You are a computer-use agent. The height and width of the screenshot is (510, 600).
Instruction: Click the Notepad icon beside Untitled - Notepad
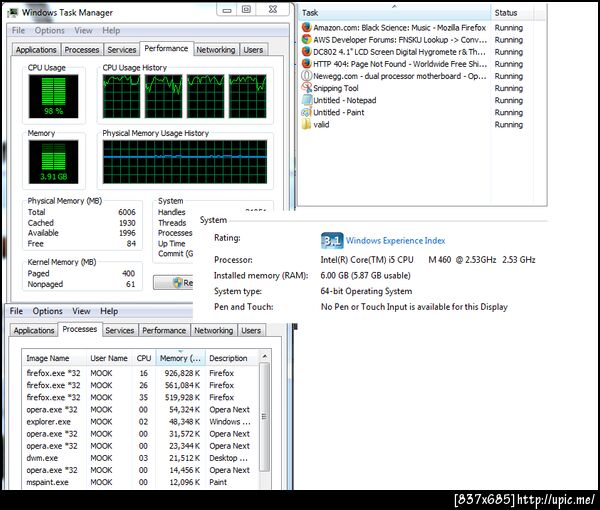click(x=307, y=100)
